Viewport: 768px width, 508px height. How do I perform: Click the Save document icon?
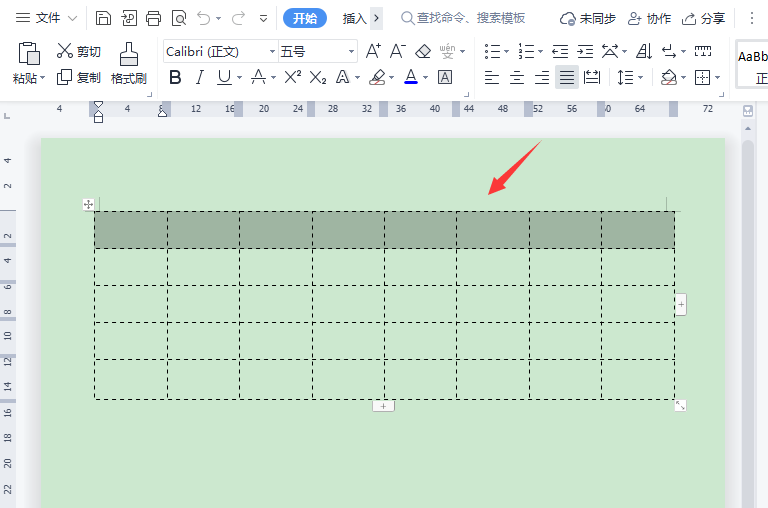click(x=104, y=18)
